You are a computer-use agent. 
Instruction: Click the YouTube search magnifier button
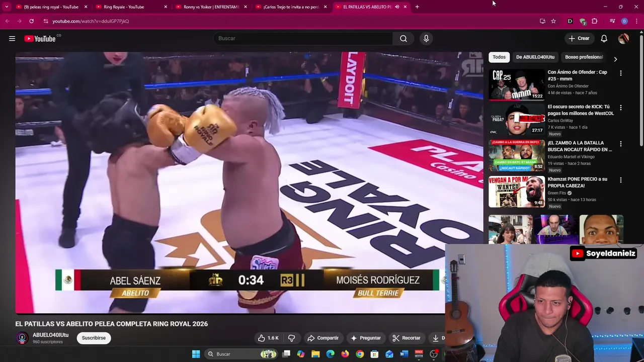point(404,39)
